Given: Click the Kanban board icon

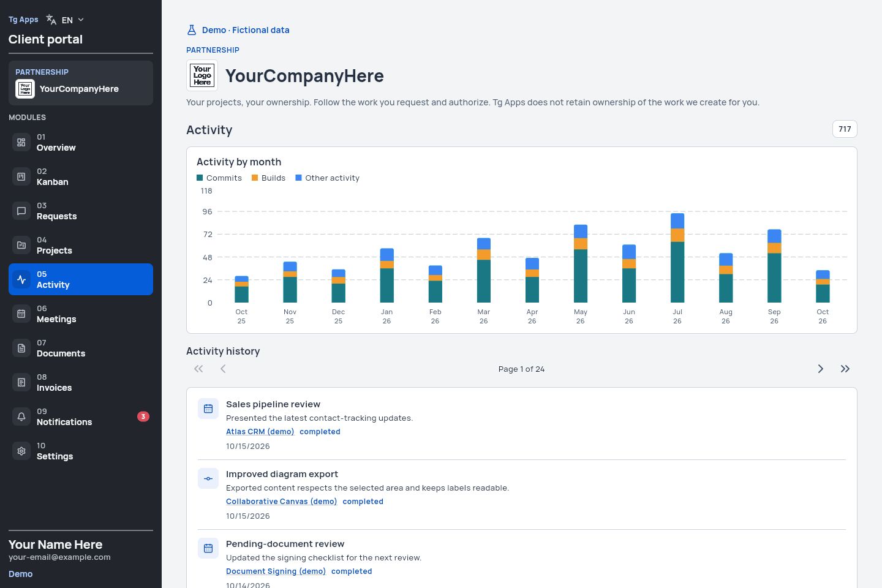Looking at the screenshot, I should (x=21, y=176).
